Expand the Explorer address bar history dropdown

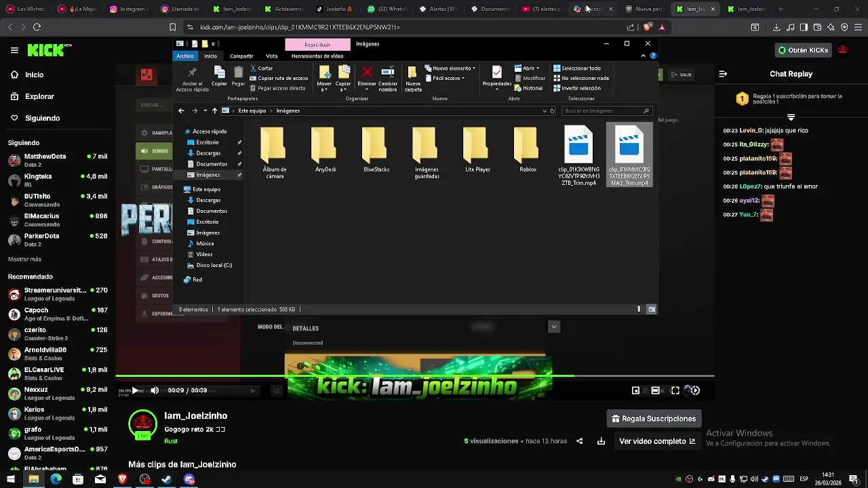[544, 110]
